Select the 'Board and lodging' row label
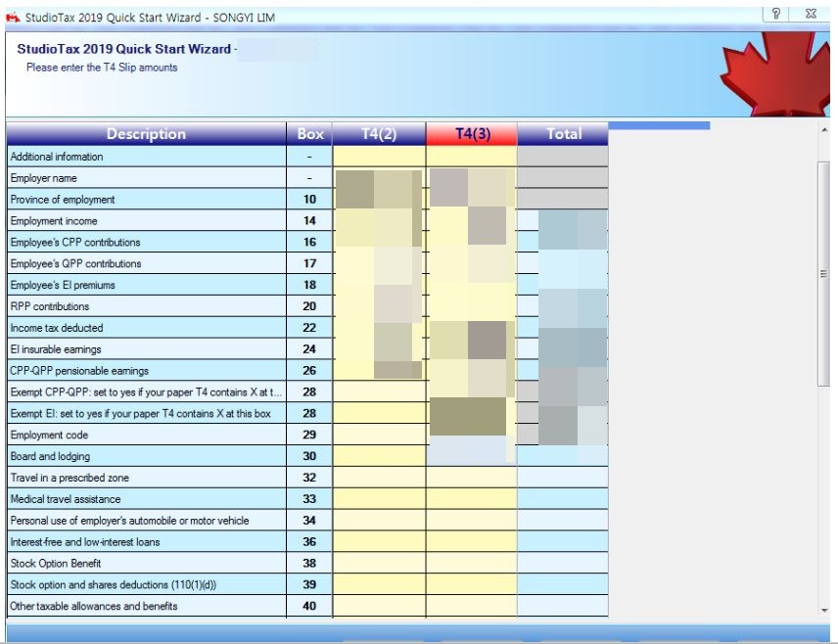The image size is (838, 644). pos(50,456)
